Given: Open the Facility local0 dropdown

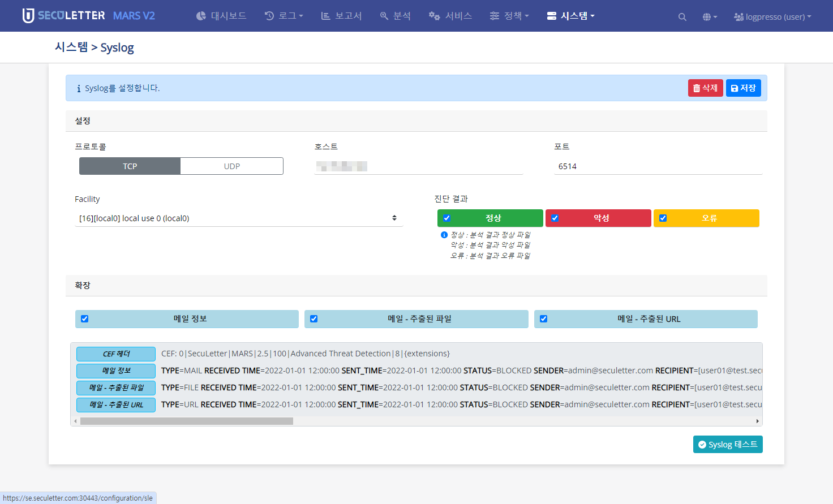Looking at the screenshot, I should pyautogui.click(x=239, y=218).
